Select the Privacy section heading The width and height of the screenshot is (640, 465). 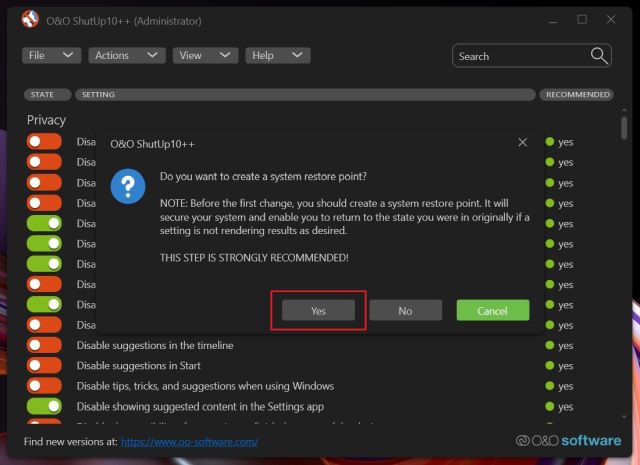(47, 120)
